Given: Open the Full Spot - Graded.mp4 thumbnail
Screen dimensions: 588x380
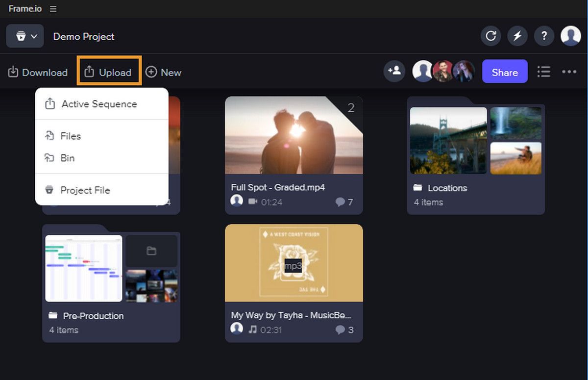Looking at the screenshot, I should [294, 135].
